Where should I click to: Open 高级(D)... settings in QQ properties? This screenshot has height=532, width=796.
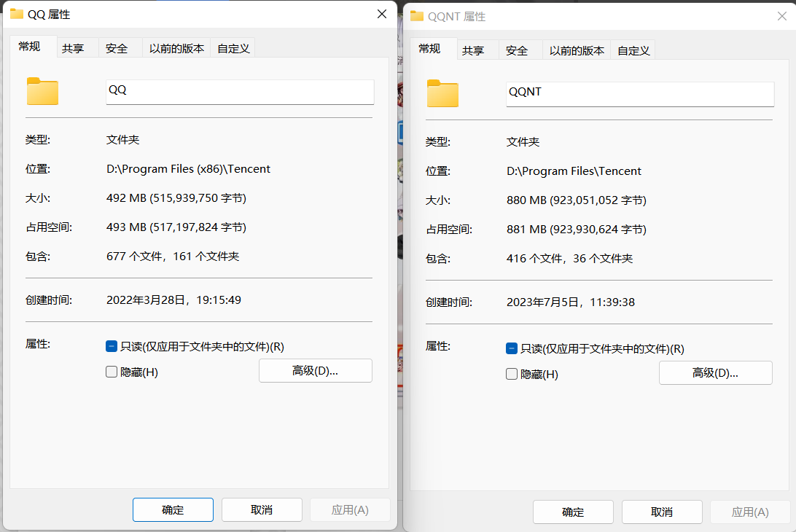tap(315, 370)
